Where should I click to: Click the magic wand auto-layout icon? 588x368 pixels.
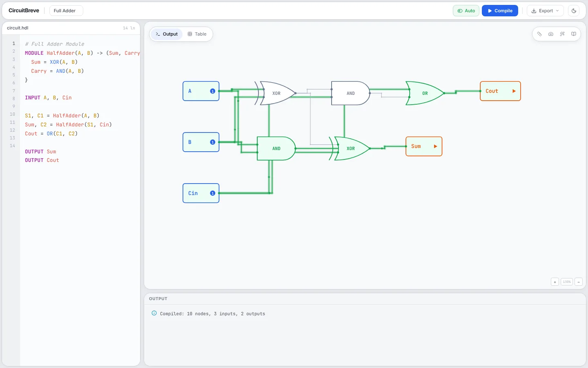click(562, 34)
